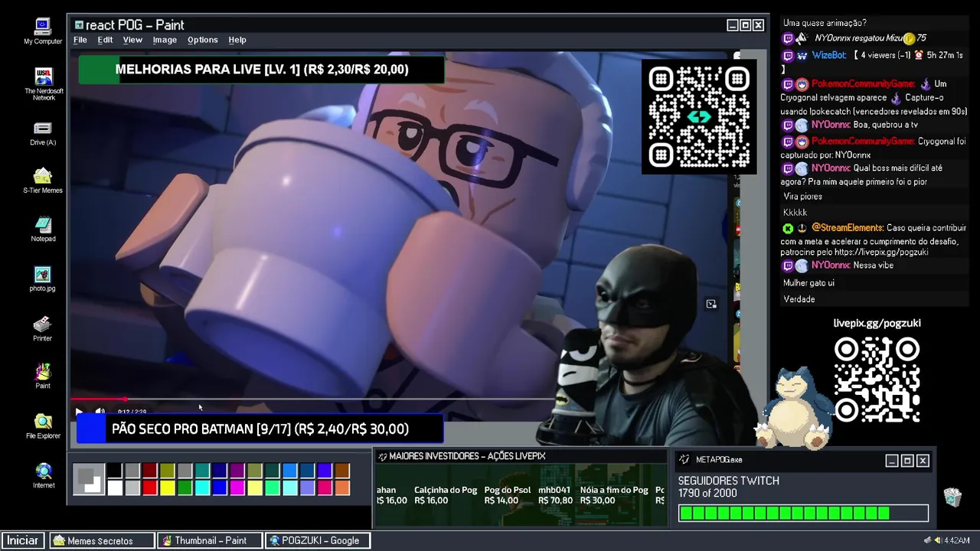980x551 pixels.
Task: Select the cyan color swatch
Action: [203, 487]
